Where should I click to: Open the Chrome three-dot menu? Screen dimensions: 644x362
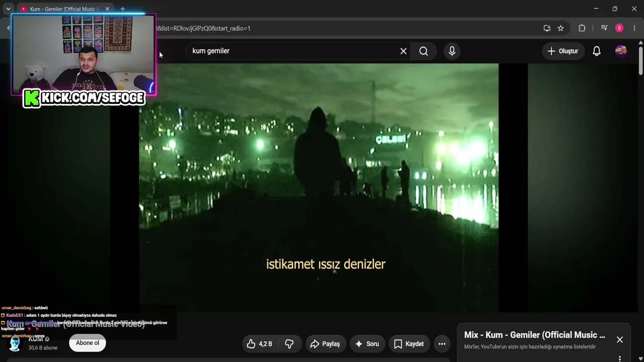tap(634, 28)
